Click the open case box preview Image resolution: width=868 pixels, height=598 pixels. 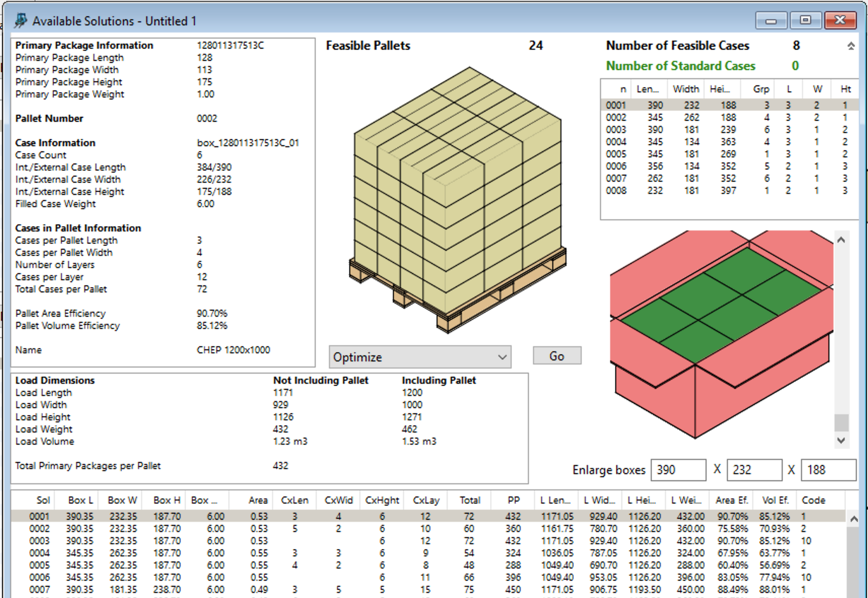(721, 334)
